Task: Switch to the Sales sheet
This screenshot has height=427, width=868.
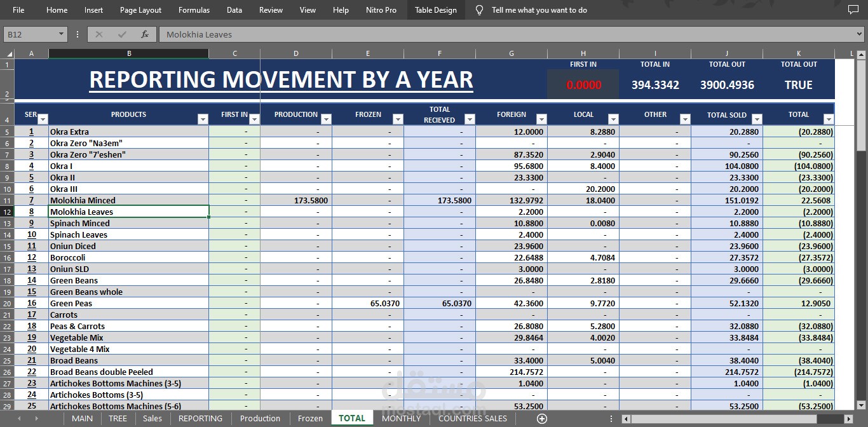Action: pyautogui.click(x=153, y=418)
